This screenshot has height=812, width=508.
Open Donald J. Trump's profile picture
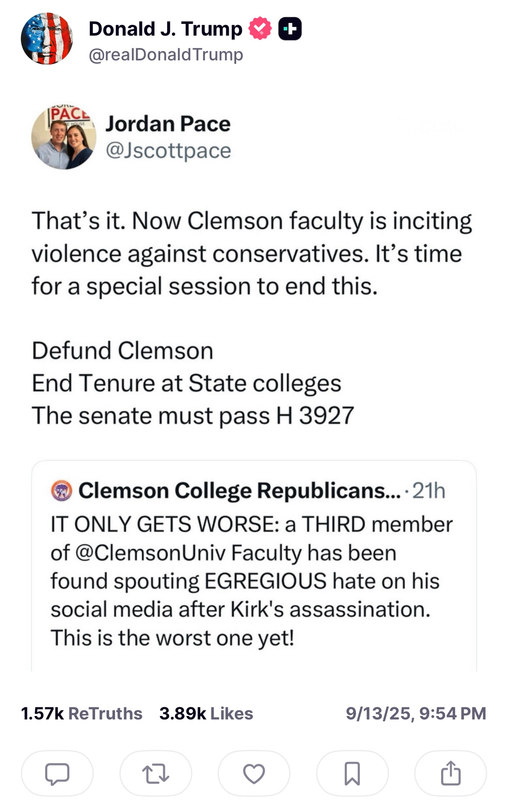[47, 39]
